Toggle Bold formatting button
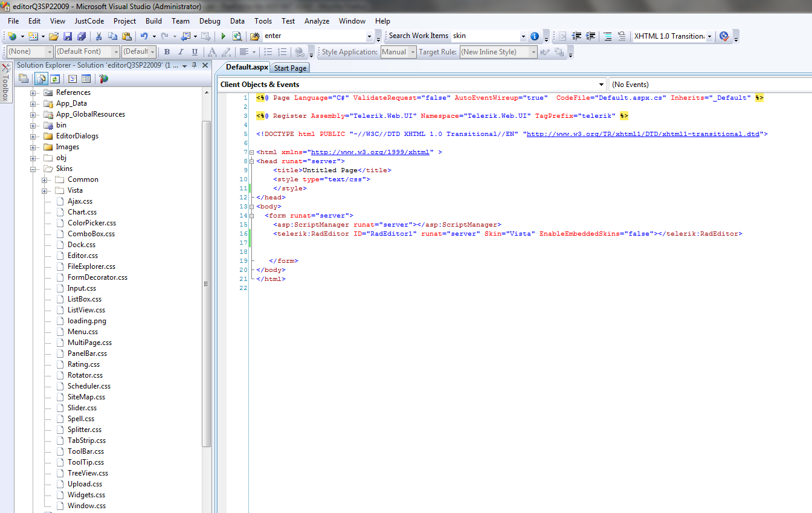Image resolution: width=812 pixels, height=513 pixels. pos(167,52)
